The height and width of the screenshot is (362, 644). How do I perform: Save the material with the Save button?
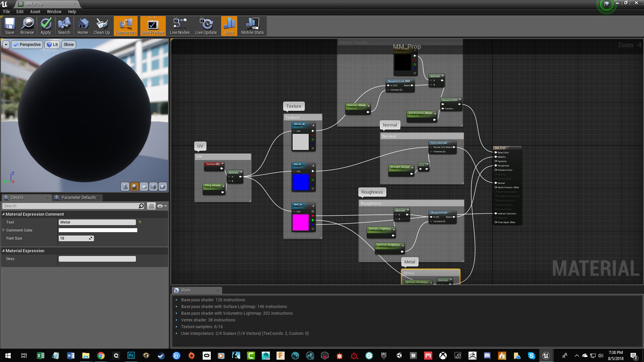point(9,26)
